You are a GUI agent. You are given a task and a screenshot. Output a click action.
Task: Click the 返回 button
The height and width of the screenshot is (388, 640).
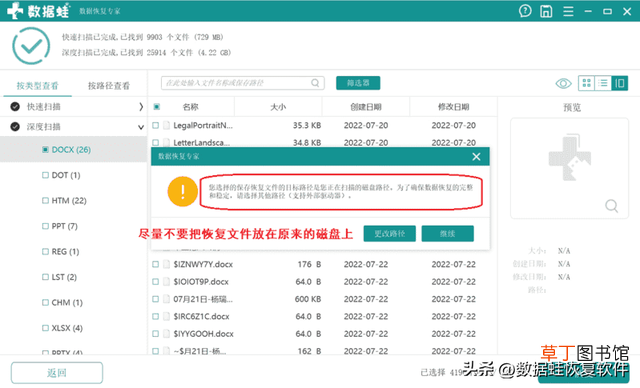pos(57,372)
